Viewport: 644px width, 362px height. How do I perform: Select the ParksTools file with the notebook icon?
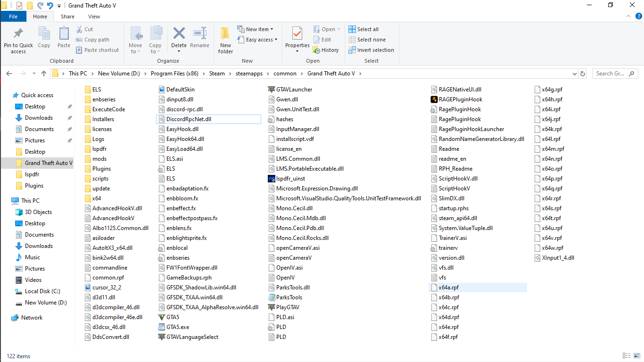click(x=285, y=297)
